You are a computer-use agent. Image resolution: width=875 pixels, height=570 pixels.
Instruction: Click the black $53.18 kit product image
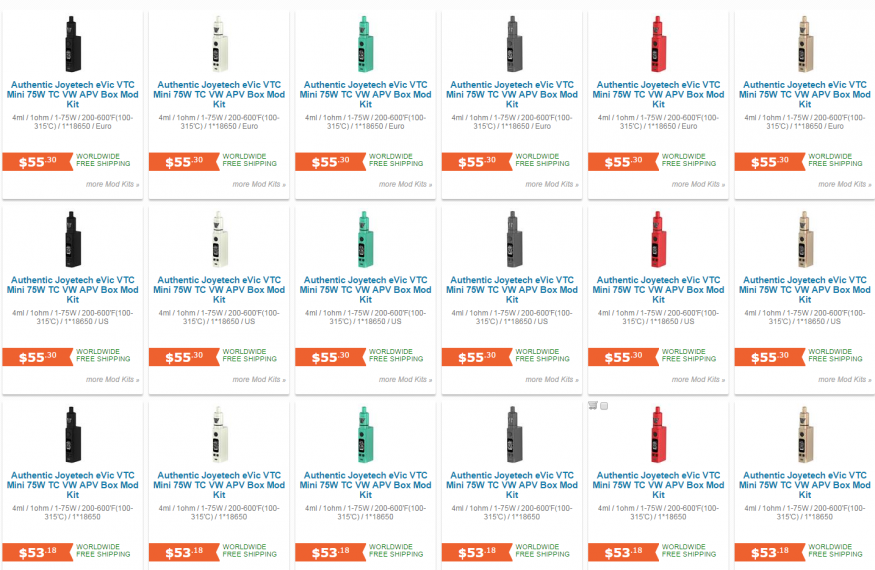[73, 435]
